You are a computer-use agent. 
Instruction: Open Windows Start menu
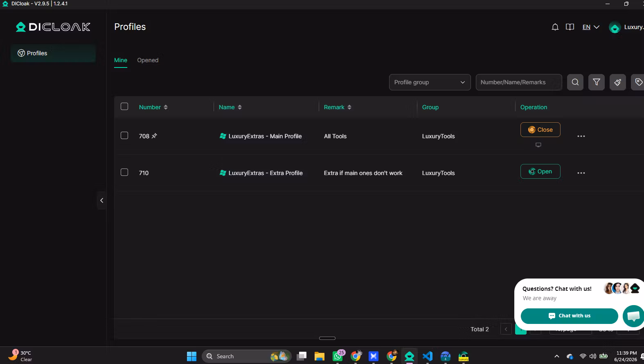click(191, 356)
